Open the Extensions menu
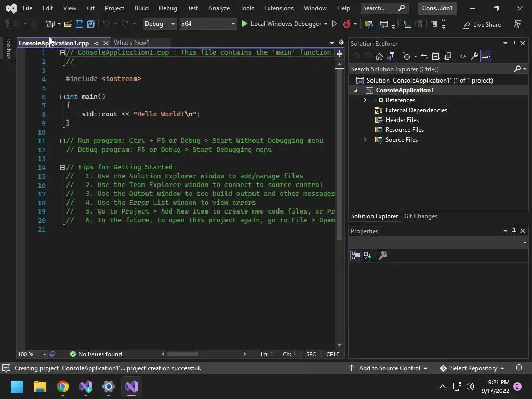The height and width of the screenshot is (399, 532). pos(279,8)
